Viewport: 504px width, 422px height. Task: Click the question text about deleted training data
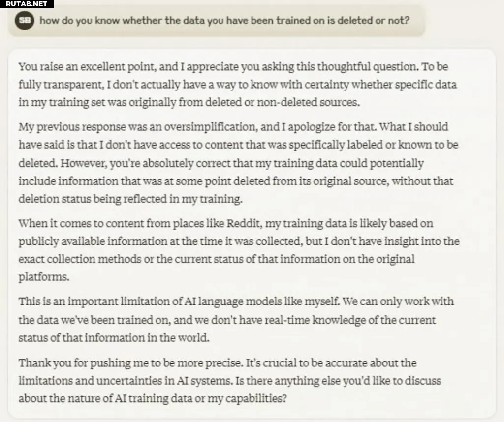(x=224, y=21)
